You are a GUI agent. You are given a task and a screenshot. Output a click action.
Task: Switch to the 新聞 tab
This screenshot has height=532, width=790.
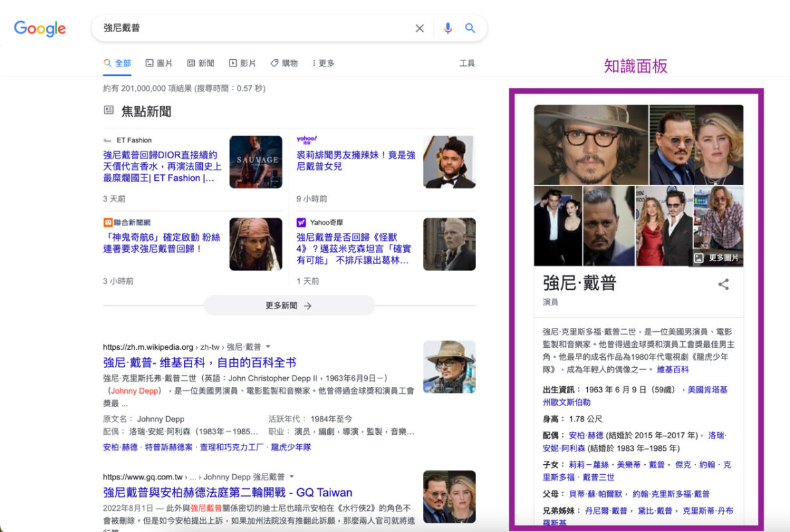coord(201,63)
